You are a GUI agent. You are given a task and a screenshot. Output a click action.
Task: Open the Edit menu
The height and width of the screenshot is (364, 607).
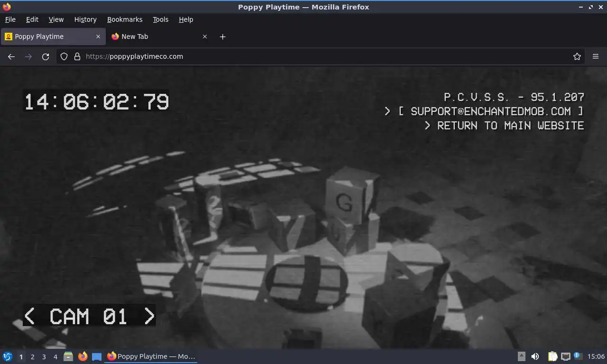point(32,19)
